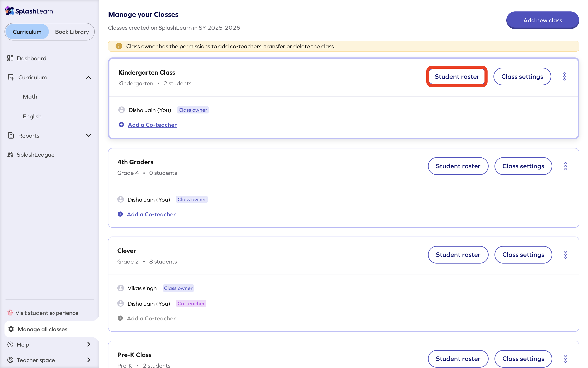Viewport: 588px width, 368px height.
Task: Click the Kindergarten Class title
Action: pos(147,72)
